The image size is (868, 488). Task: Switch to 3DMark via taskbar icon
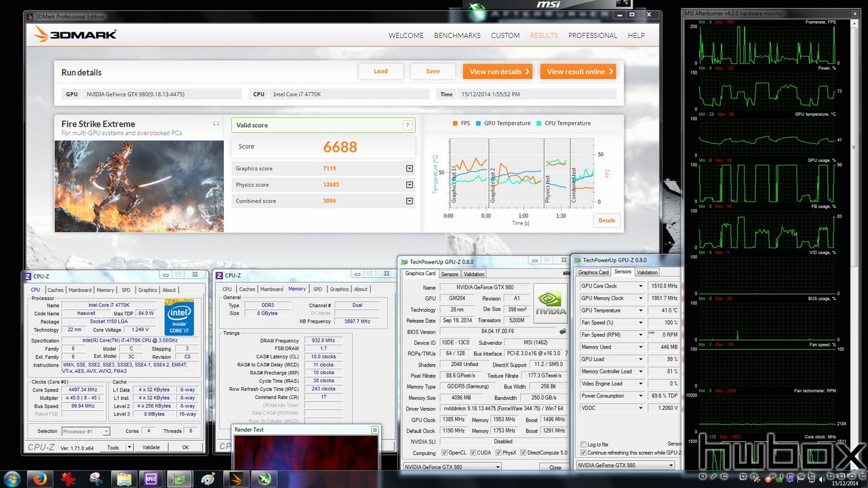[235, 479]
